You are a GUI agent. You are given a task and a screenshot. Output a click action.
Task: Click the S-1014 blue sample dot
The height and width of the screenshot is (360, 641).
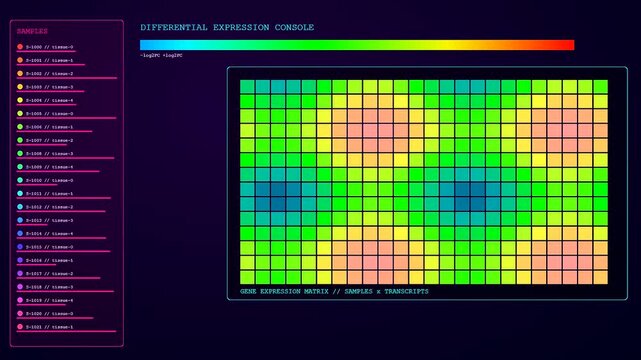pyautogui.click(x=20, y=234)
